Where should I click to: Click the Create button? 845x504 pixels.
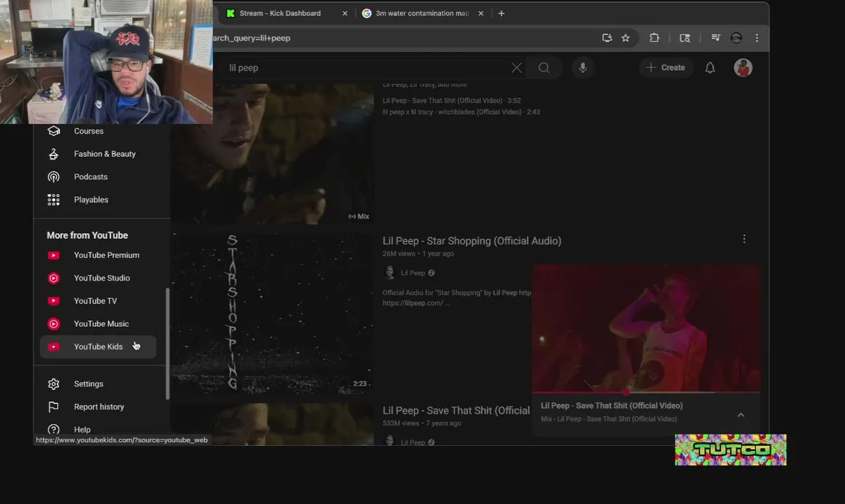tap(666, 68)
